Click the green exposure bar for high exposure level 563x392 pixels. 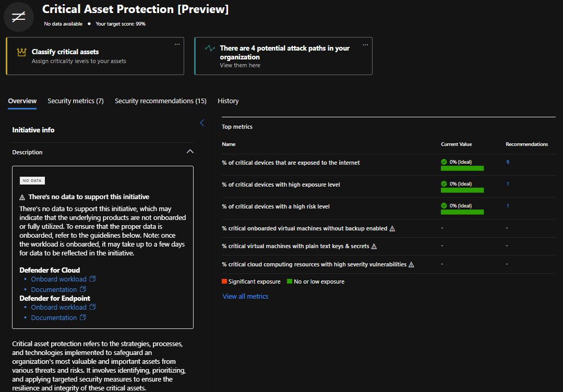click(462, 190)
